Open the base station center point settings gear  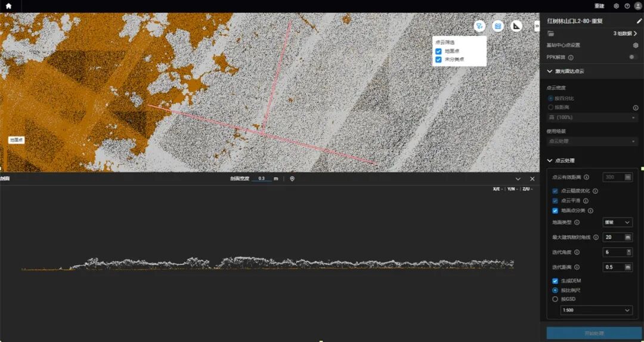636,45
